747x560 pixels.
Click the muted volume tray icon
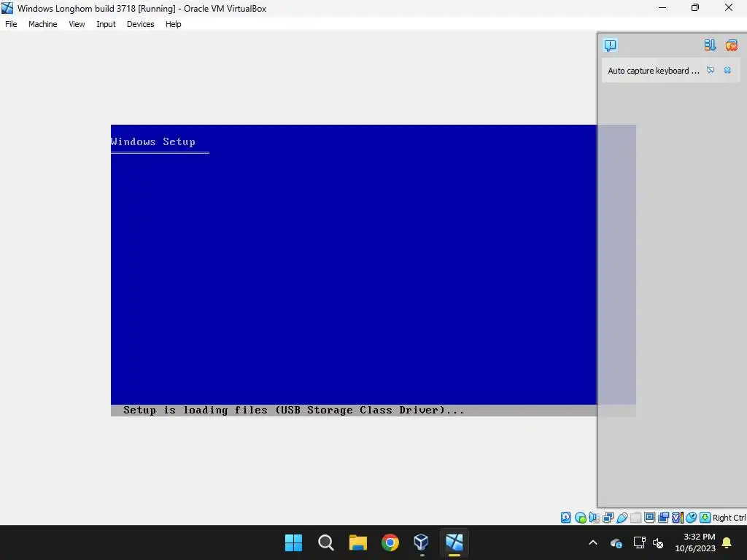click(x=659, y=542)
